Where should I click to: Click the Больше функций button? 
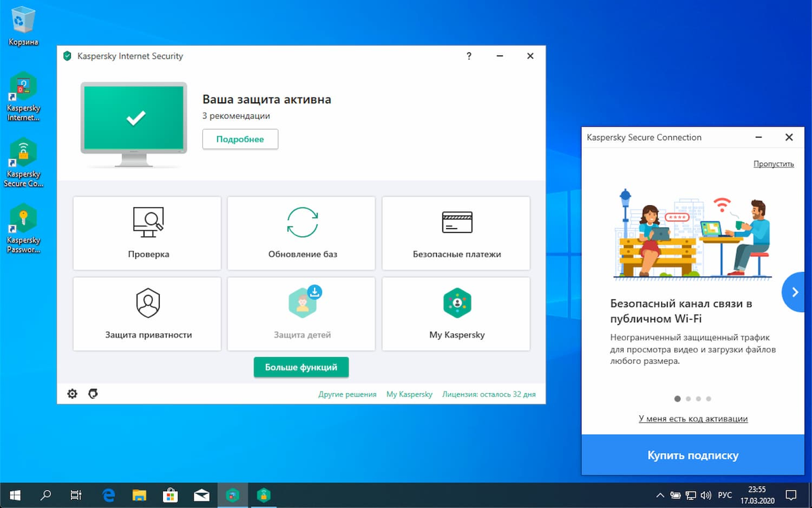301,367
